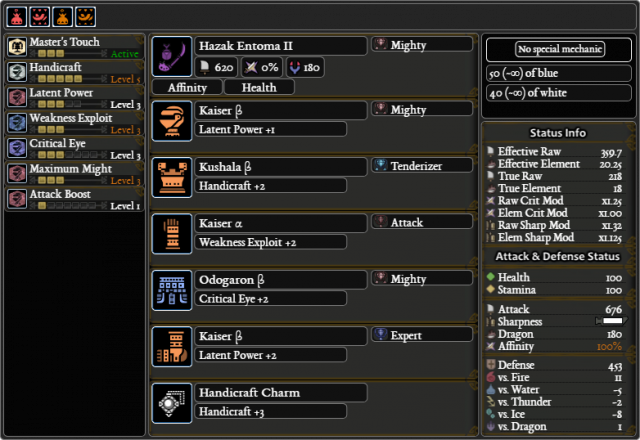640x440 pixels.
Task: Click the Kaiser β leg armor icon
Action: point(172,347)
